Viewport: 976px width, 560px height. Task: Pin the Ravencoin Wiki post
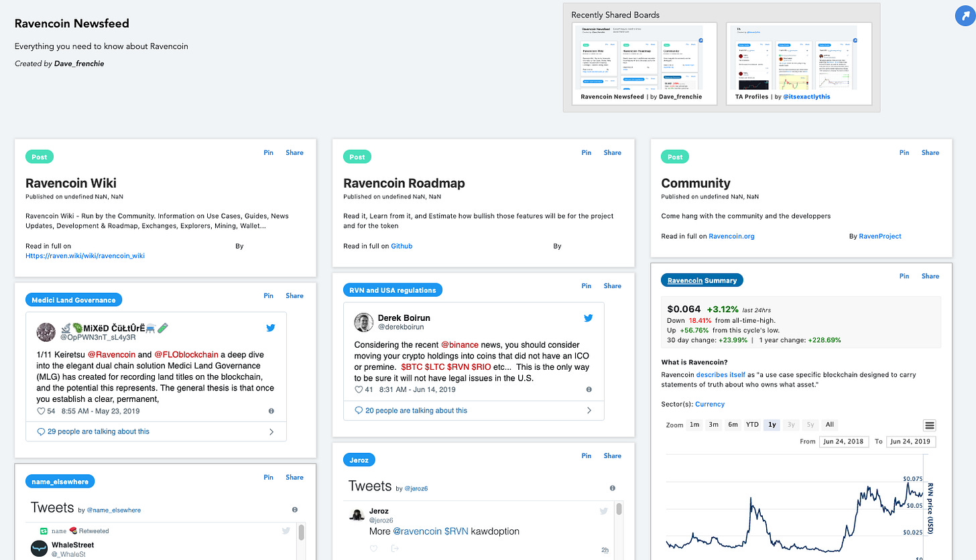coord(268,153)
